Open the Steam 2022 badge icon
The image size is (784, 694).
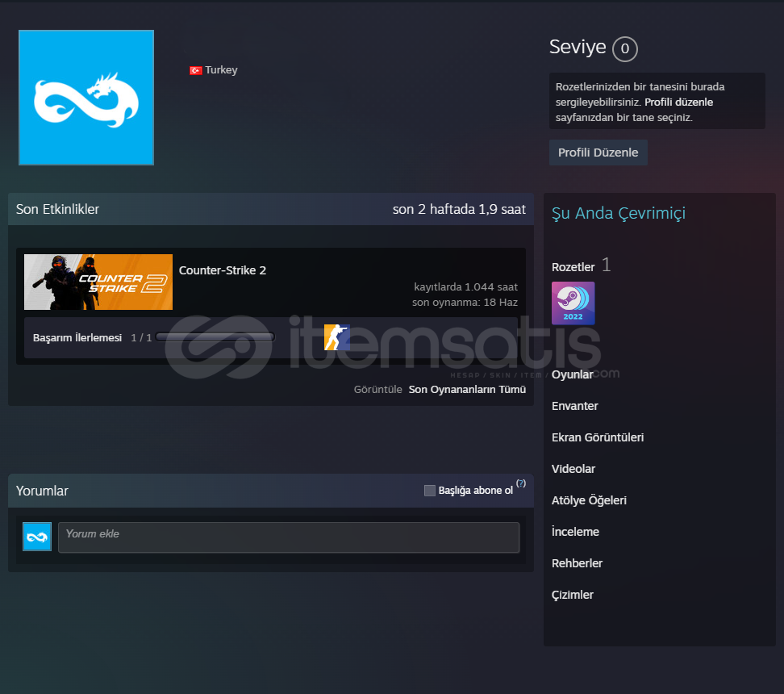[573, 303]
